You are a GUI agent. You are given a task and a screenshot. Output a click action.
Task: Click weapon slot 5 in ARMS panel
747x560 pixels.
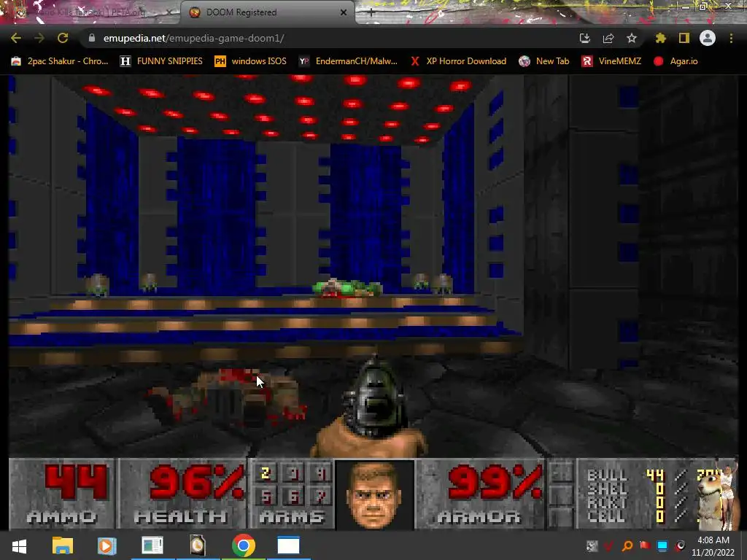click(x=266, y=497)
